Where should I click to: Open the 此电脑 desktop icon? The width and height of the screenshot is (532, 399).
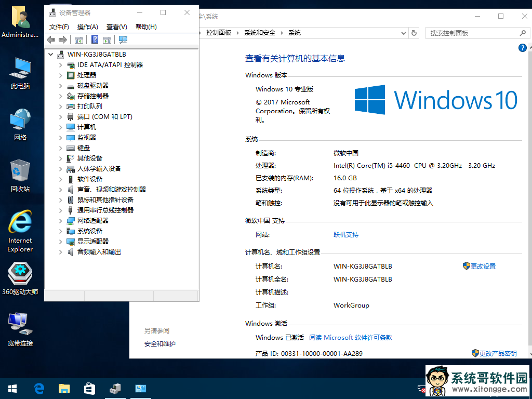click(20, 74)
